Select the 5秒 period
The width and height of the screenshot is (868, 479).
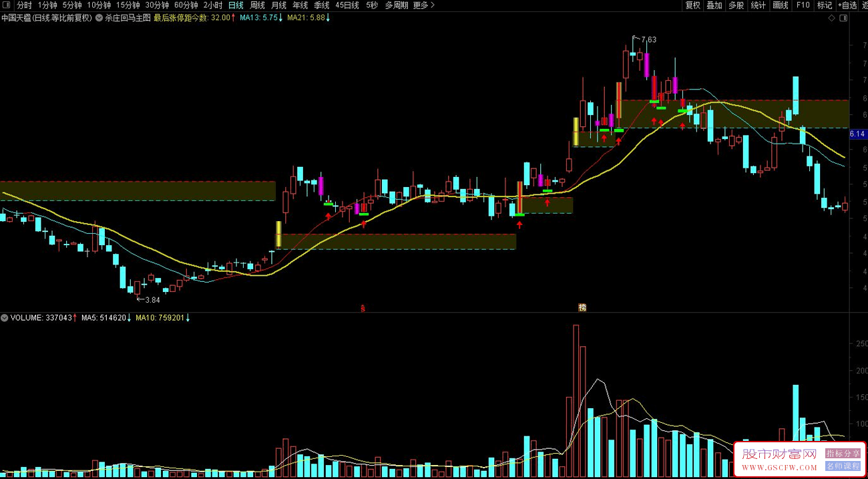[372, 5]
